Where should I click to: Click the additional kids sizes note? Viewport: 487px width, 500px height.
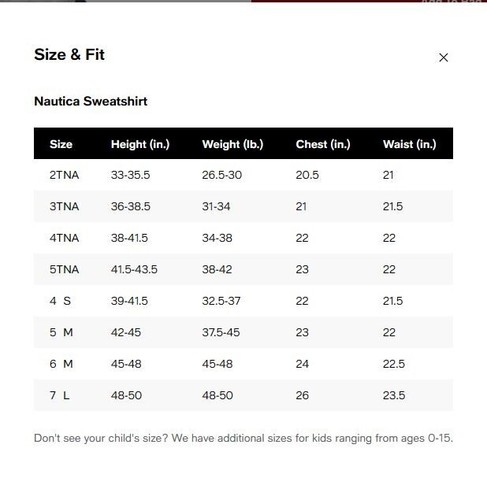pyautogui.click(x=243, y=438)
